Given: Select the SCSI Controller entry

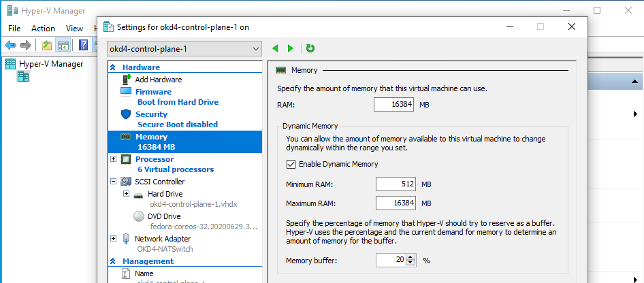Looking at the screenshot, I should coord(160,182).
